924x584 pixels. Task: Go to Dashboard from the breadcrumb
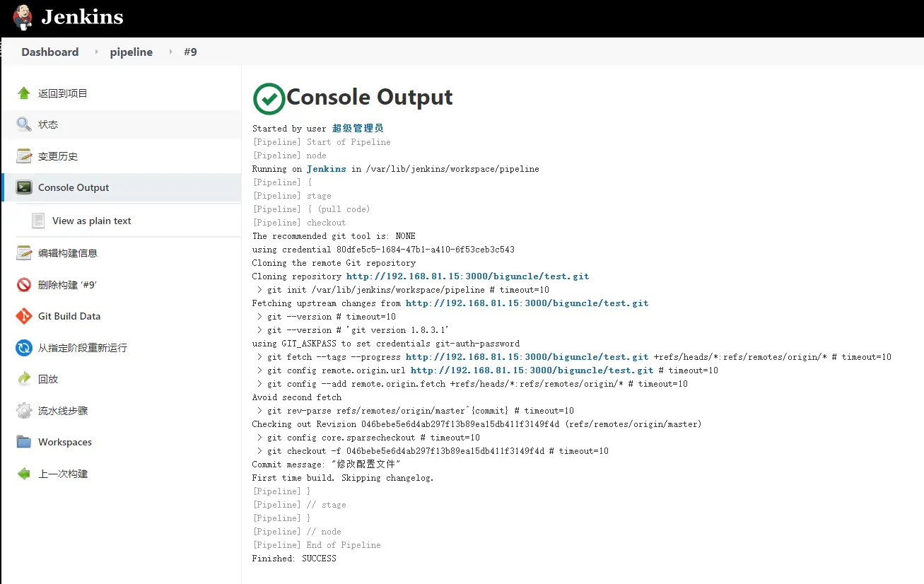click(49, 52)
